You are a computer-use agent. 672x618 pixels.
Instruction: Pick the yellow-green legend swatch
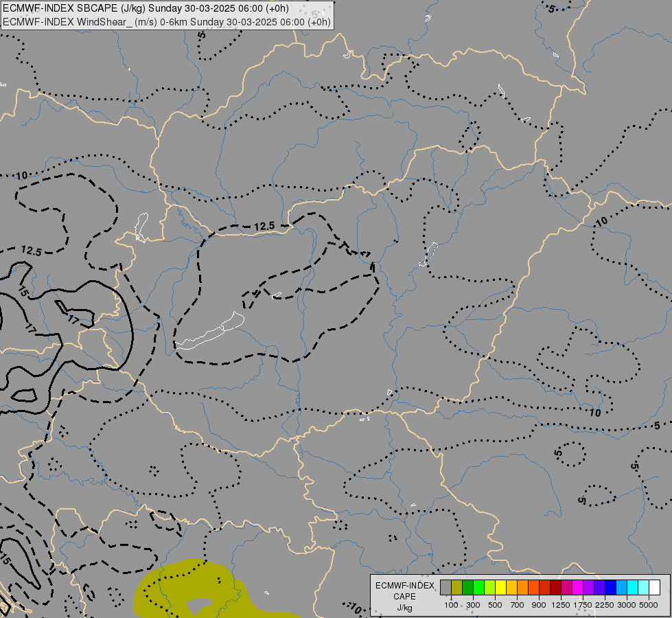(x=489, y=588)
